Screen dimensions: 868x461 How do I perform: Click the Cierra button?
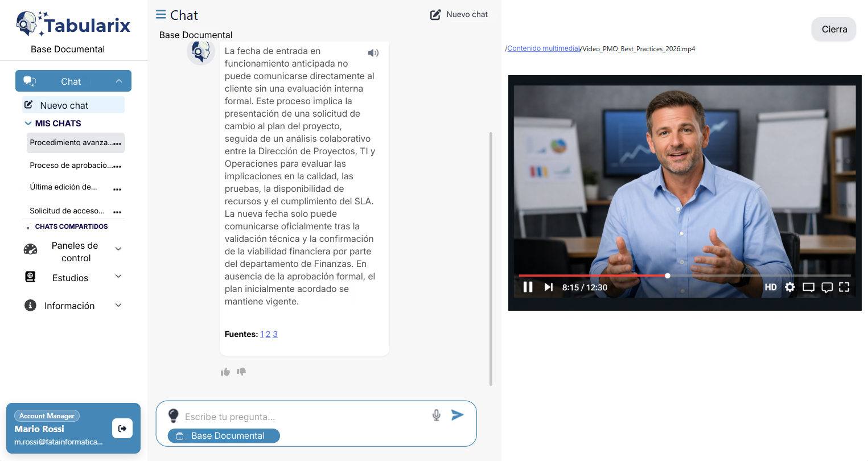click(x=834, y=30)
